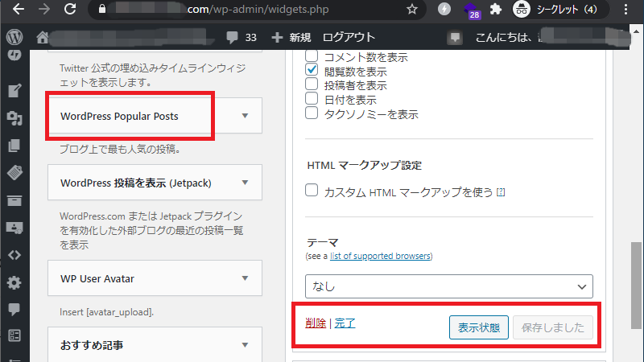Expand WordPress 投稿を表示 (Jetpack) widget arrow

point(246,183)
